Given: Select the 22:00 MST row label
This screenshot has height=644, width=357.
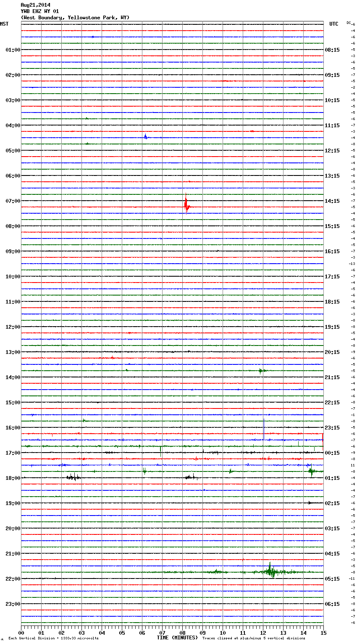Looking at the screenshot, I should click(13, 579).
